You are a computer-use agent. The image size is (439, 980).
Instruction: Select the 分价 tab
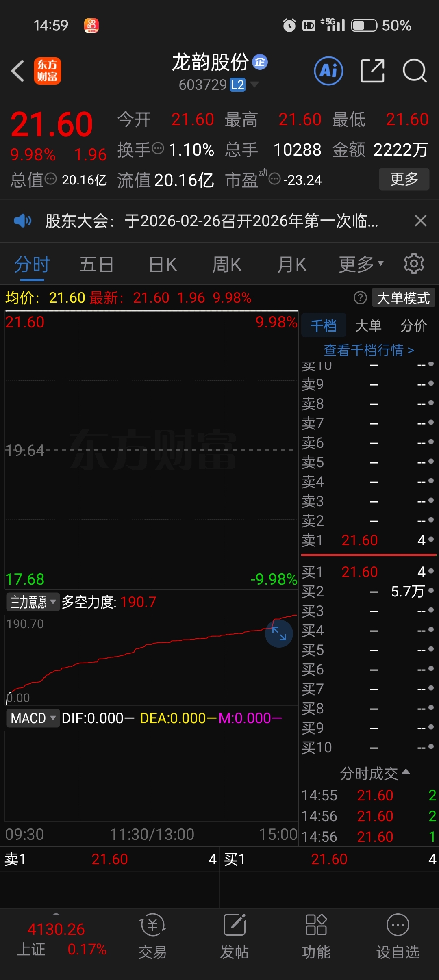[x=414, y=325]
